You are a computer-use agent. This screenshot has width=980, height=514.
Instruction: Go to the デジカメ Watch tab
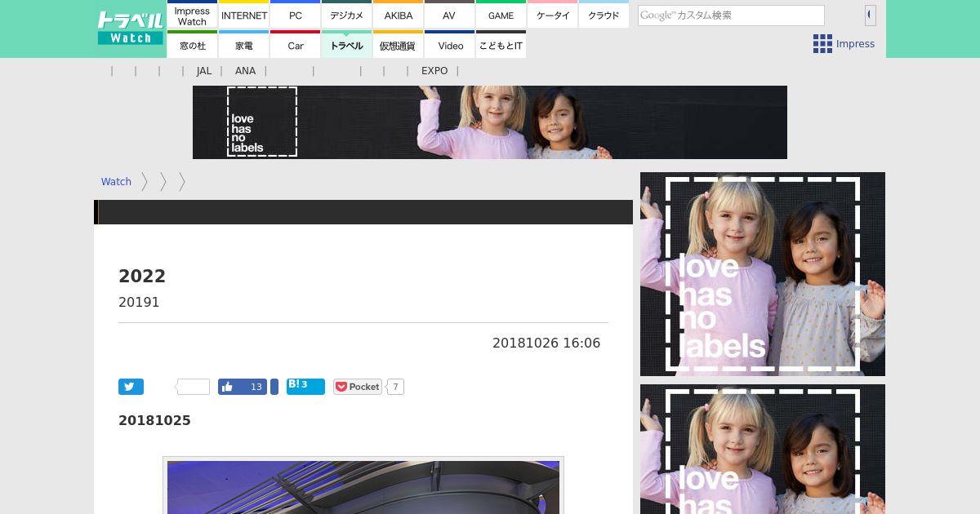tap(346, 15)
